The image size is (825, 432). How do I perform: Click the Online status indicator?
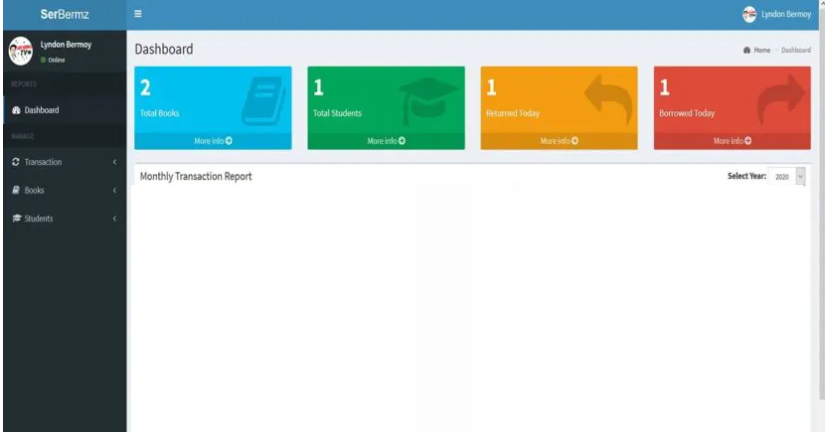tap(53, 60)
